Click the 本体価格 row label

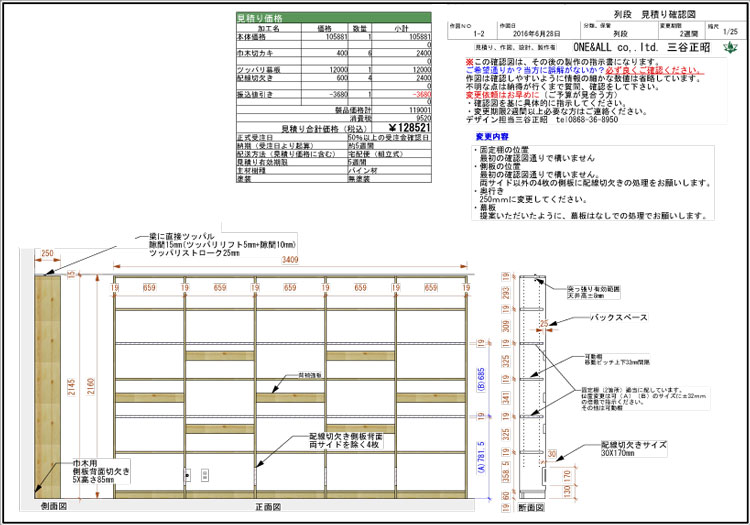pyautogui.click(x=251, y=37)
